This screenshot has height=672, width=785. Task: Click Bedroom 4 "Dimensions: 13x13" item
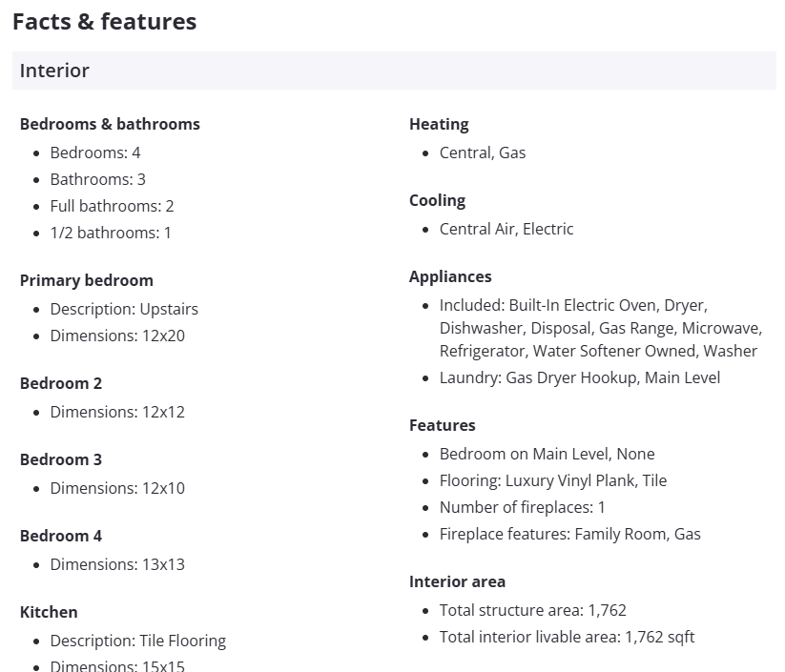pos(117,564)
